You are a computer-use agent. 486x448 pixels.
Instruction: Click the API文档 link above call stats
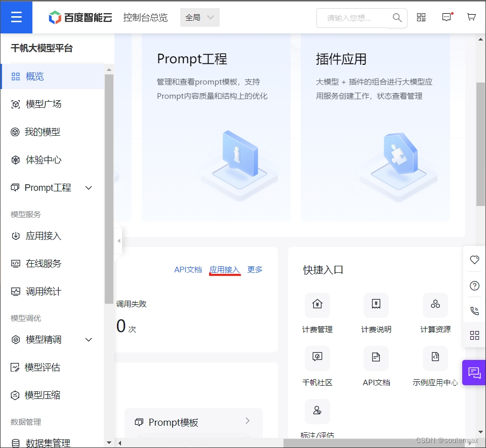(188, 270)
